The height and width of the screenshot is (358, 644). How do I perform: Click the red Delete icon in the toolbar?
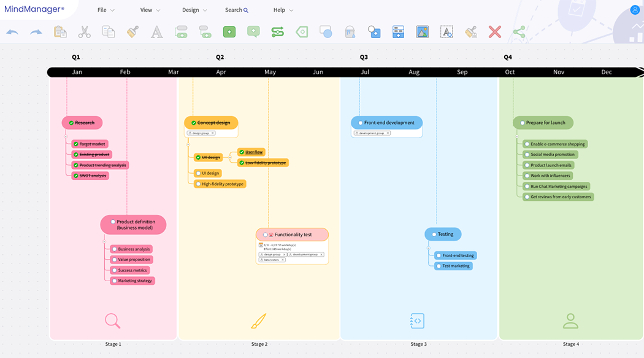click(x=495, y=31)
